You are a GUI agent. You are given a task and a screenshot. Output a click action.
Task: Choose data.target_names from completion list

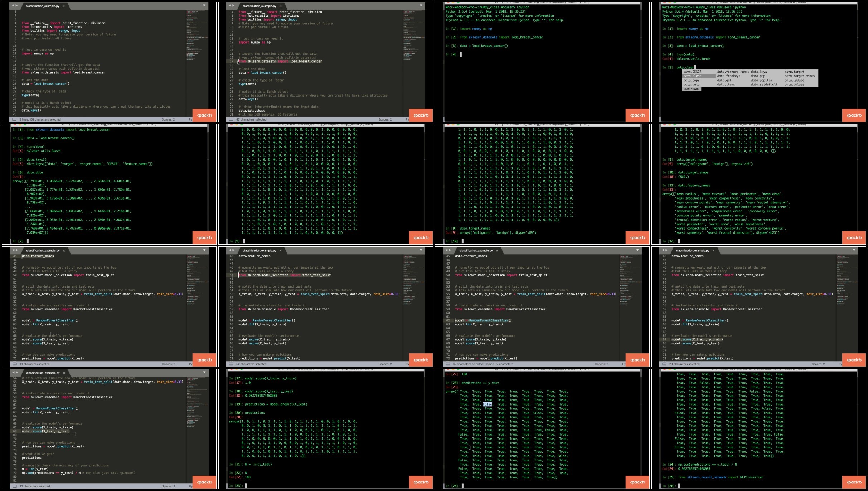click(x=800, y=76)
